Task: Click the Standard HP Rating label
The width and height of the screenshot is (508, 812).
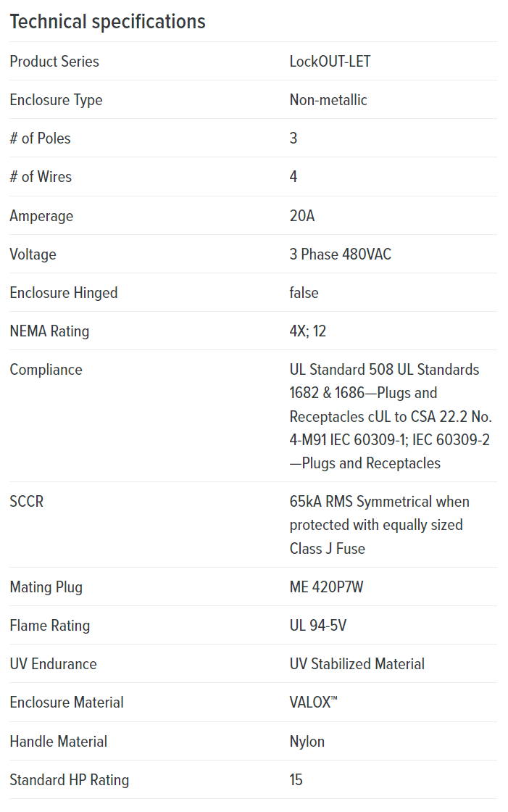Action: 70,780
